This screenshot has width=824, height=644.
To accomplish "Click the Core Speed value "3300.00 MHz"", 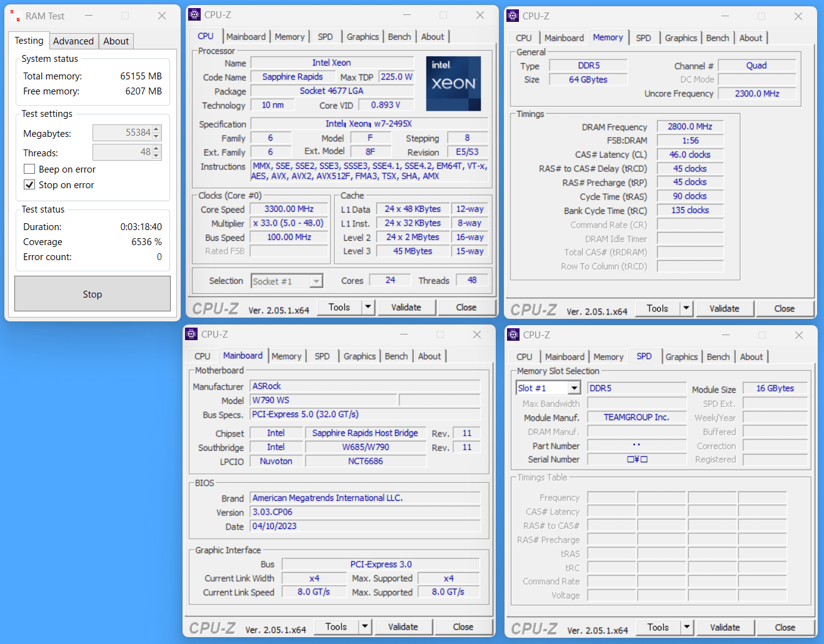I will (x=289, y=209).
